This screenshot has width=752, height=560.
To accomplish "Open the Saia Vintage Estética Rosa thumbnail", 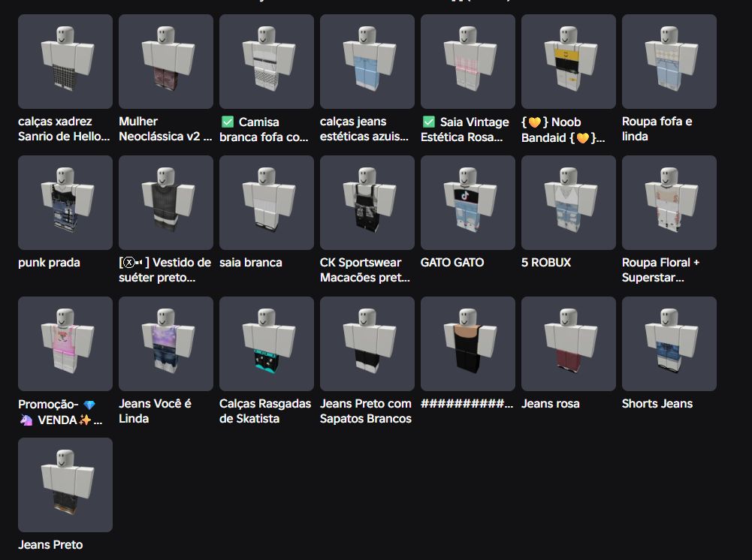I will (468, 62).
